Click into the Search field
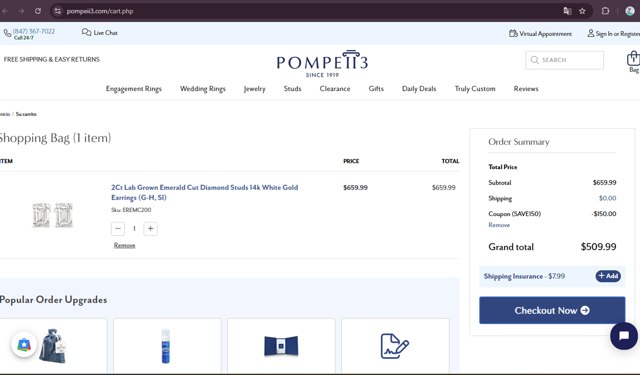This screenshot has height=375, width=640. coord(564,60)
